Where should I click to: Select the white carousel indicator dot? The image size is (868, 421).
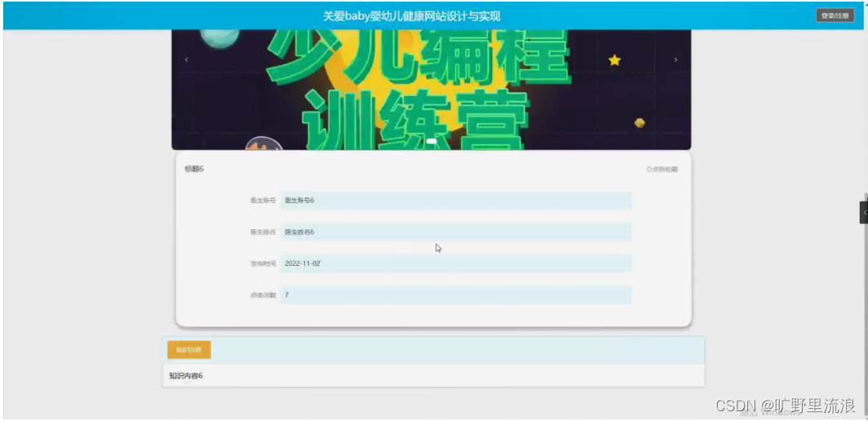432,141
